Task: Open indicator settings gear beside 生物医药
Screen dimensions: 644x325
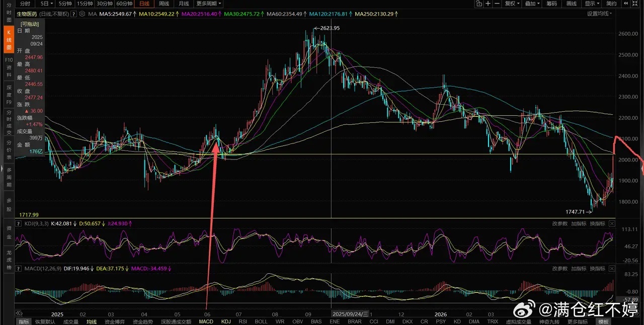Action: 82,14
